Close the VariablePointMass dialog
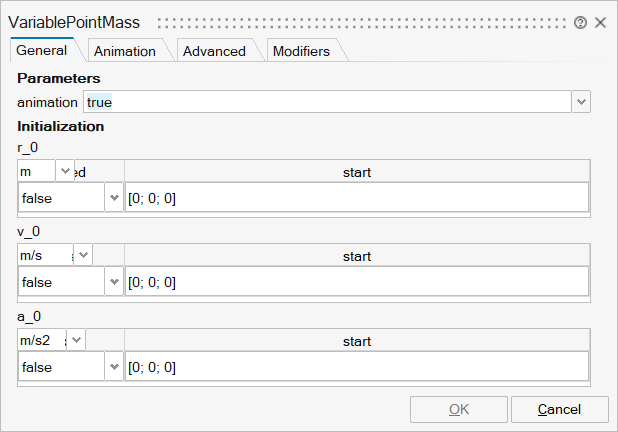Screen dimensions: 618x432 [x=600, y=22]
